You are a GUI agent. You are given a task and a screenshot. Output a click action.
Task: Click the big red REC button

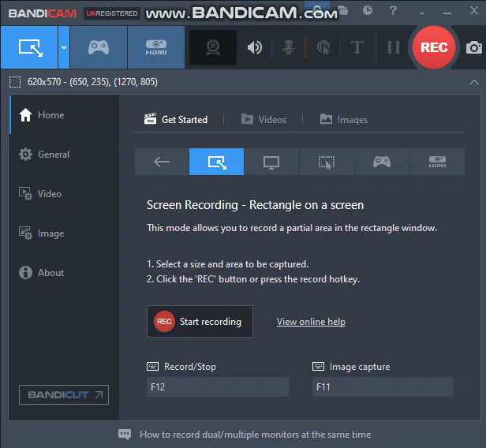pyautogui.click(x=434, y=47)
